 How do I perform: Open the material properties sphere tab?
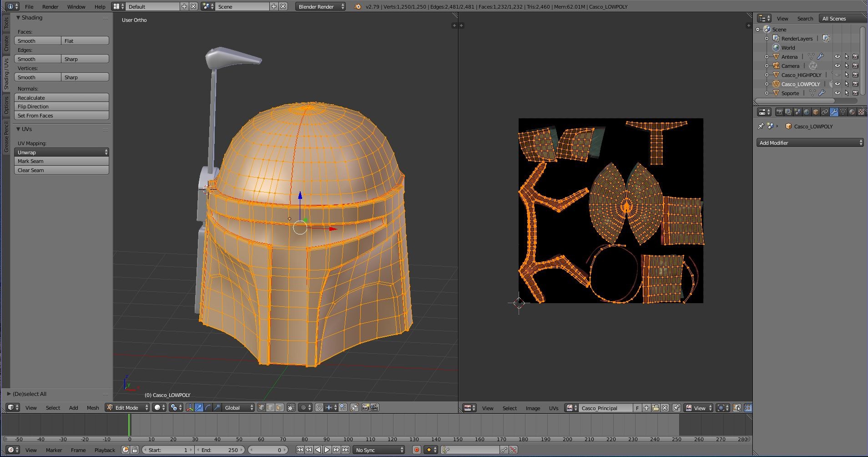852,112
